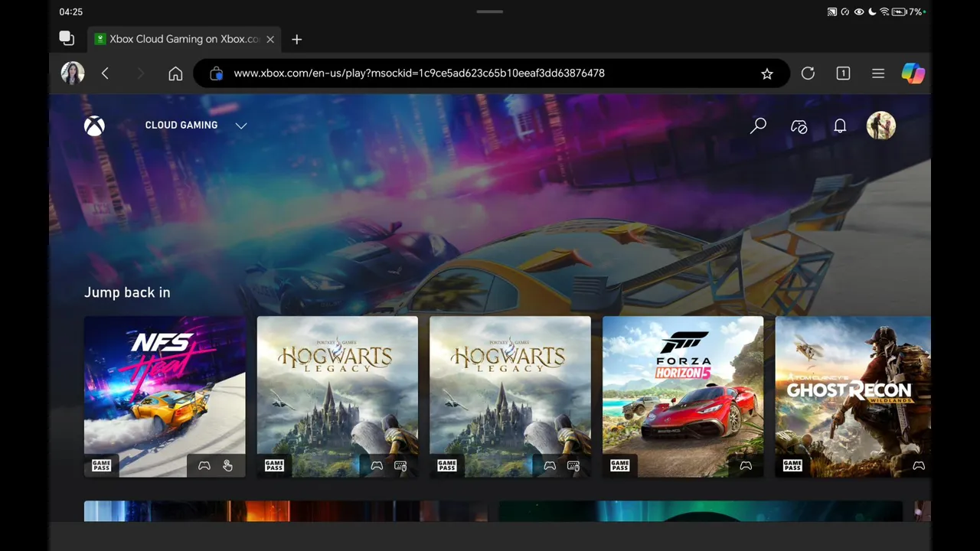Click the Game Pass badge on second Hogwarts Legacy
980x551 pixels.
pos(447,465)
